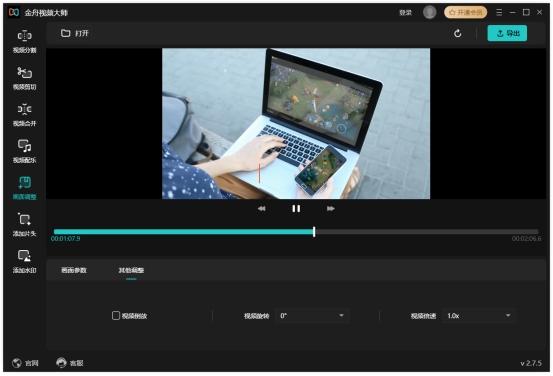The image size is (553, 376).
Task: Switch to the other adjustments tab
Action: 131,270
